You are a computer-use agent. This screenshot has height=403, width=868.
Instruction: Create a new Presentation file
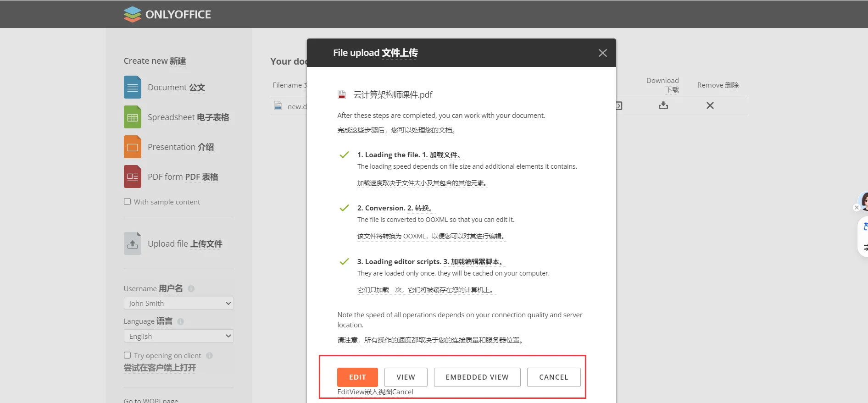[133, 147]
